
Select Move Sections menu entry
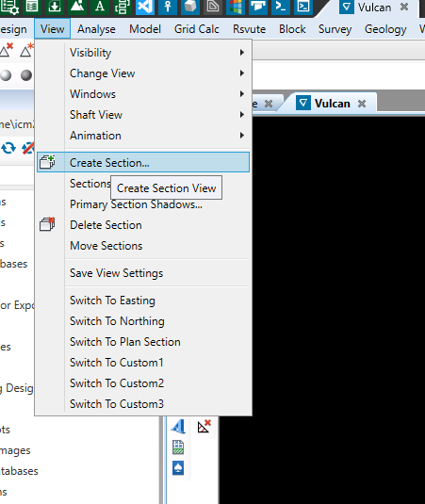pyautogui.click(x=143, y=246)
